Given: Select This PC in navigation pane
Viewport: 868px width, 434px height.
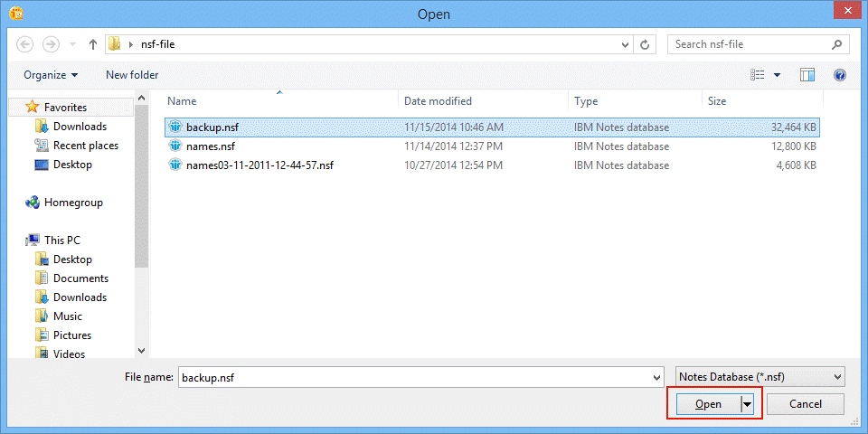Looking at the screenshot, I should point(62,241).
